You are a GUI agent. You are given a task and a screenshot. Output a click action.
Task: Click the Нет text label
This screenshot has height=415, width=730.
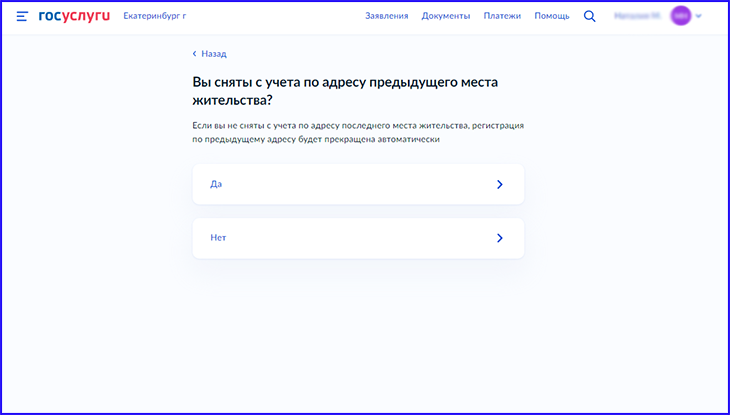pos(219,238)
